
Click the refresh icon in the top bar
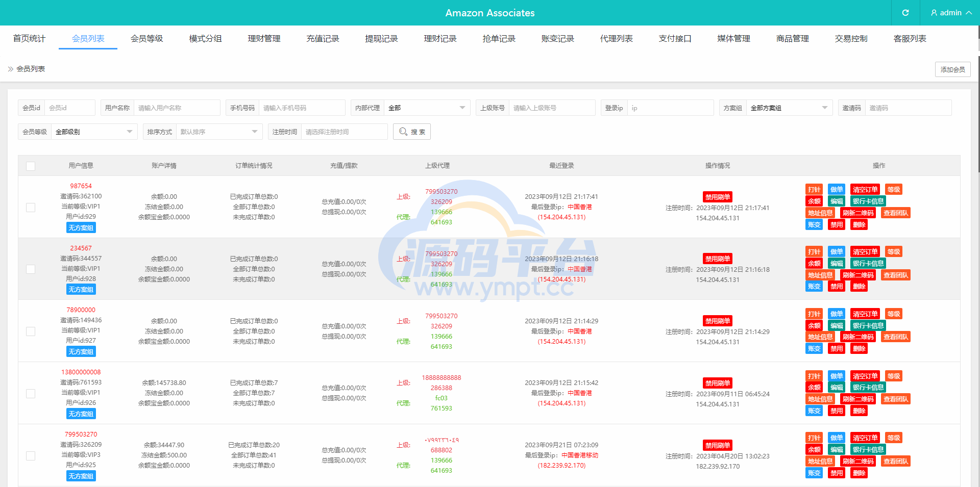tap(905, 13)
